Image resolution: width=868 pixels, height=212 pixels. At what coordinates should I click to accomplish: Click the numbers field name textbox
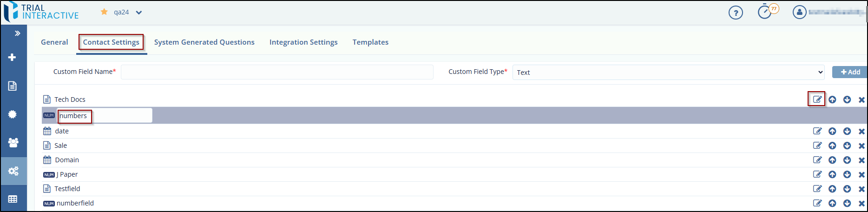(x=105, y=116)
